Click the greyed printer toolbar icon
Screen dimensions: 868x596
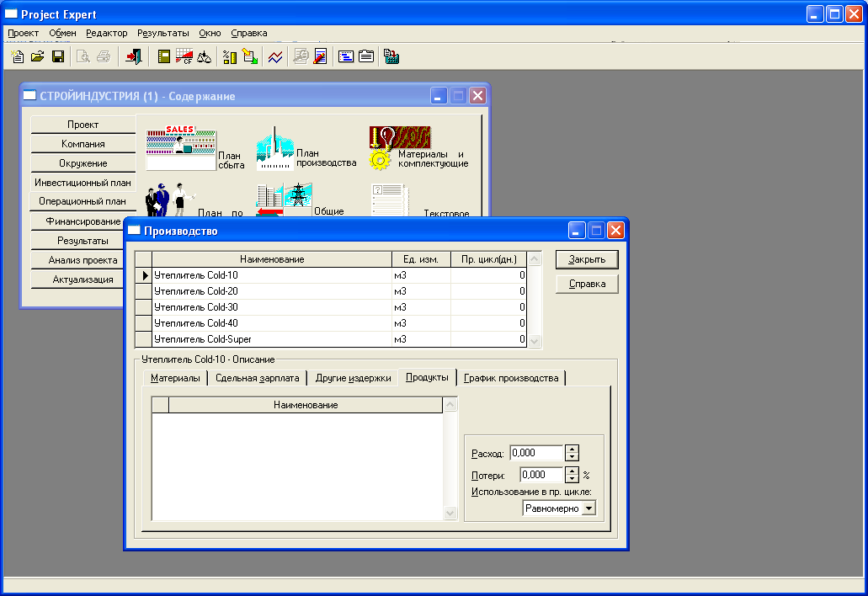tap(104, 56)
